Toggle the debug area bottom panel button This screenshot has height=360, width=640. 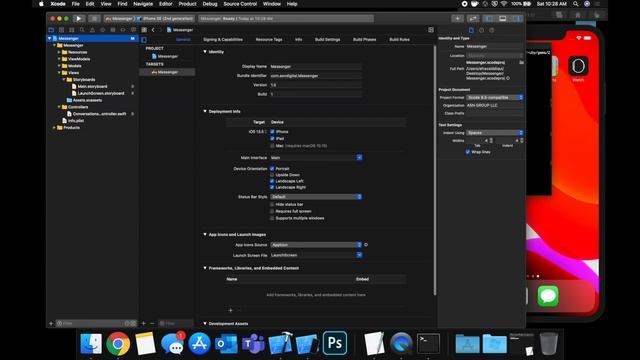click(x=503, y=18)
